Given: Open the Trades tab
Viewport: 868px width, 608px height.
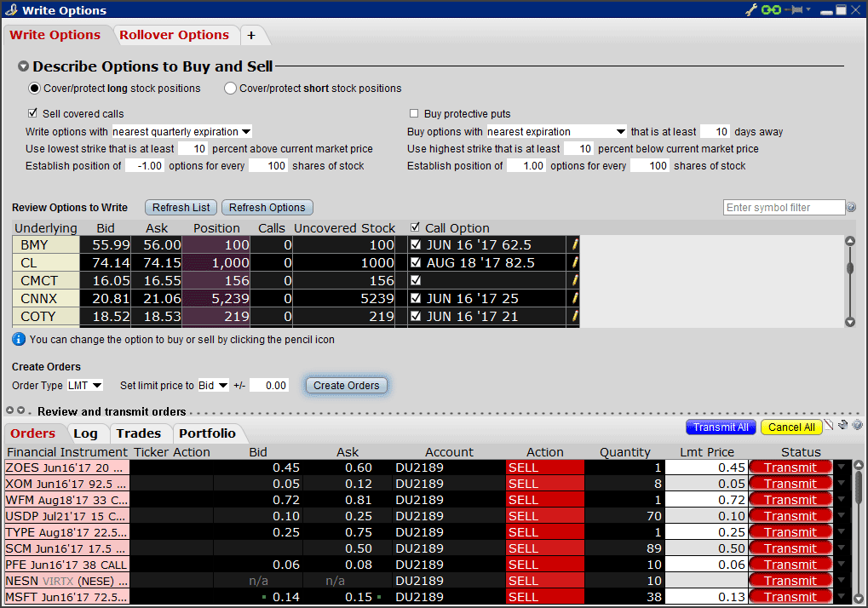Looking at the screenshot, I should [139, 433].
